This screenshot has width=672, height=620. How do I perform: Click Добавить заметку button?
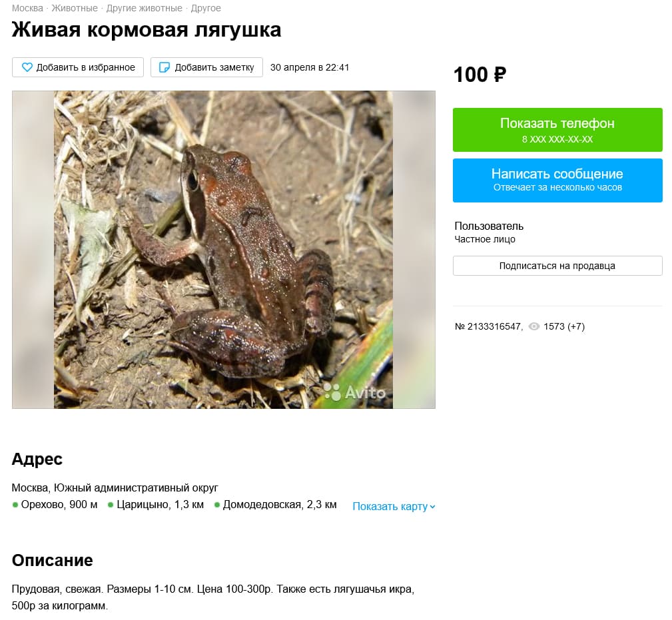click(206, 67)
